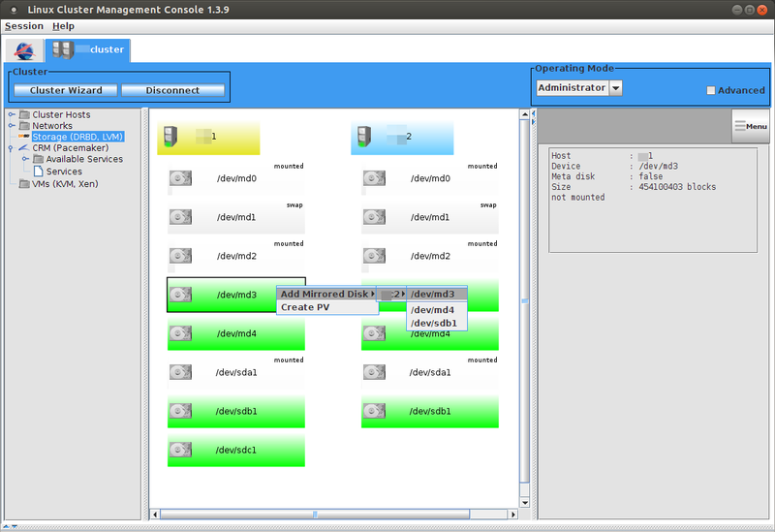Select /dev/md2 disk icon on host 1
The image size is (775, 532).
[180, 256]
